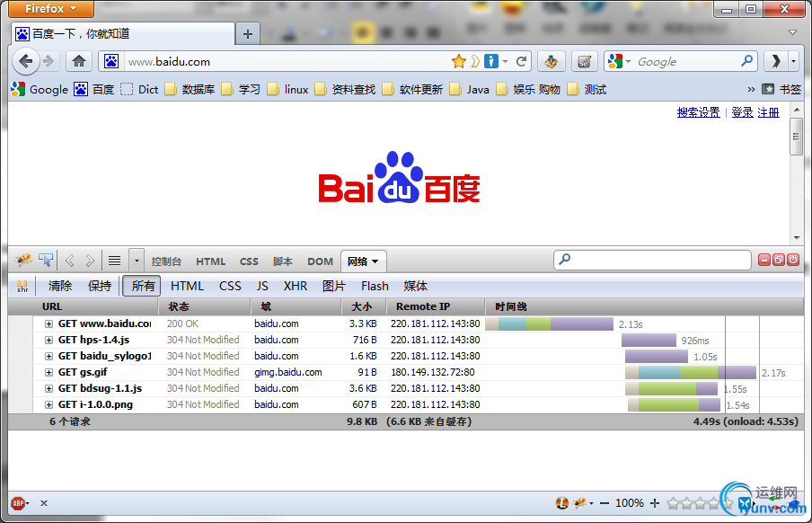Image resolution: width=812 pixels, height=523 pixels.
Task: Open the 网络 panel options dropdown
Action: pyautogui.click(x=375, y=261)
